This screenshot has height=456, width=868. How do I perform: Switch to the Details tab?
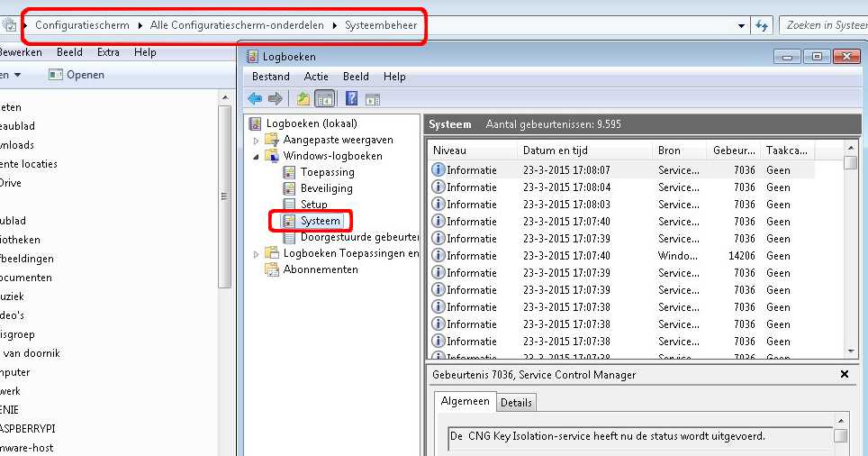coord(516,403)
